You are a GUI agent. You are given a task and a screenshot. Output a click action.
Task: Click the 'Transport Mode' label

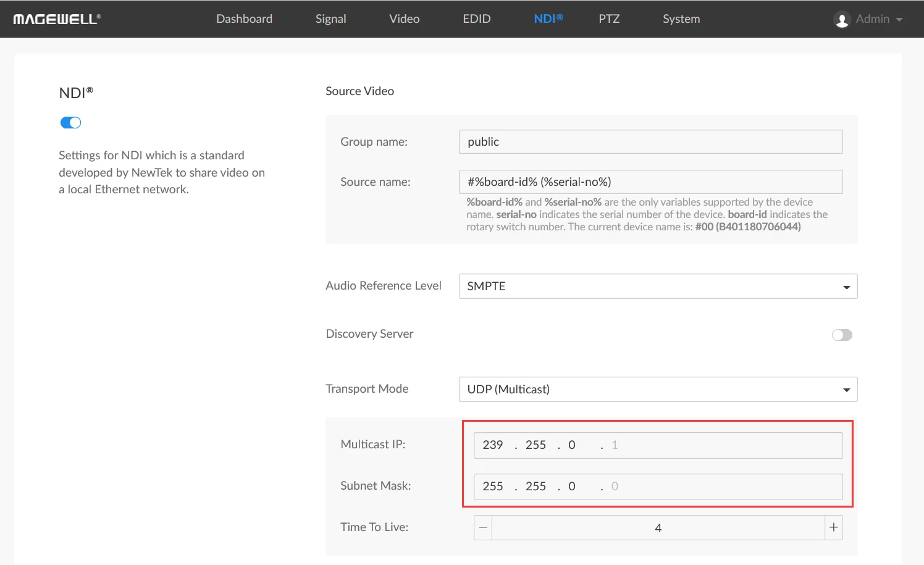tap(367, 388)
